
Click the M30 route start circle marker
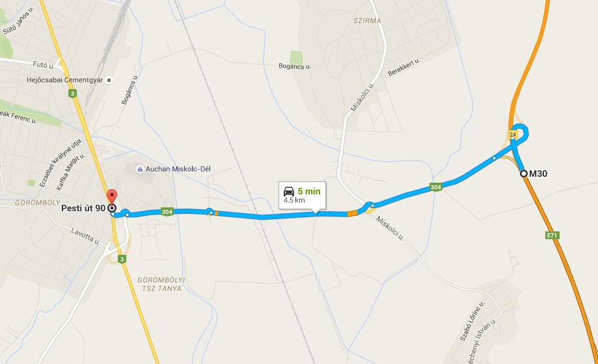click(x=524, y=174)
